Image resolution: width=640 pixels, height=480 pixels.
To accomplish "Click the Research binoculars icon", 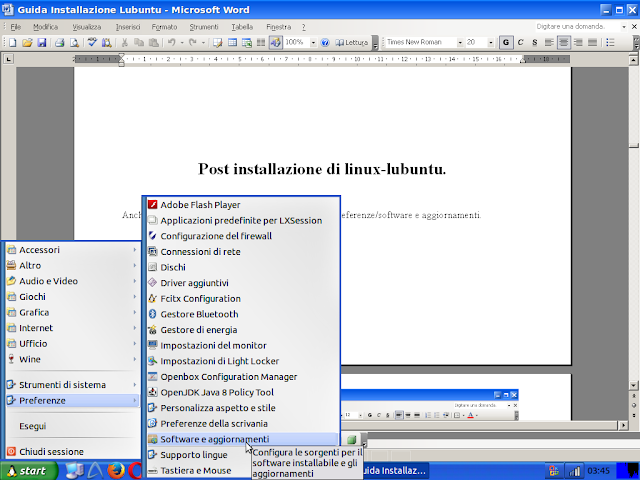I will (x=107, y=42).
